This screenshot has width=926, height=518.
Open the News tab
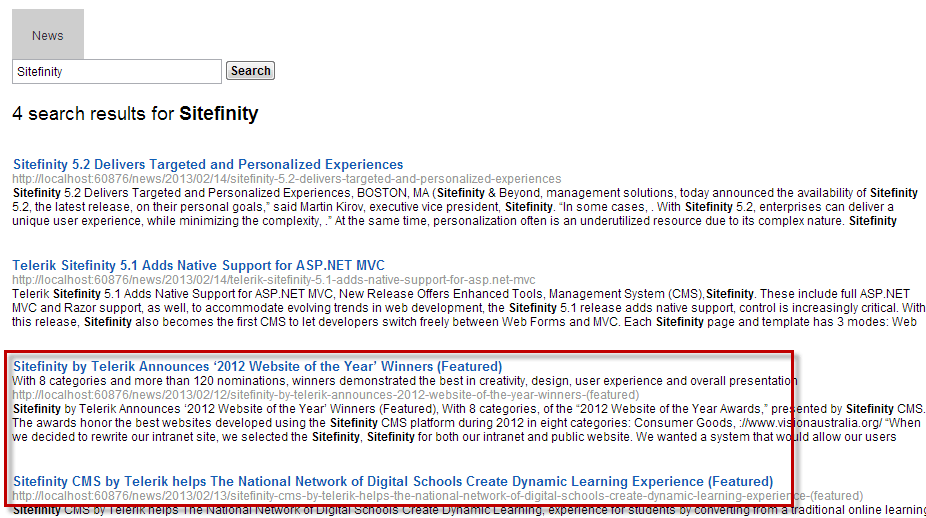48,34
